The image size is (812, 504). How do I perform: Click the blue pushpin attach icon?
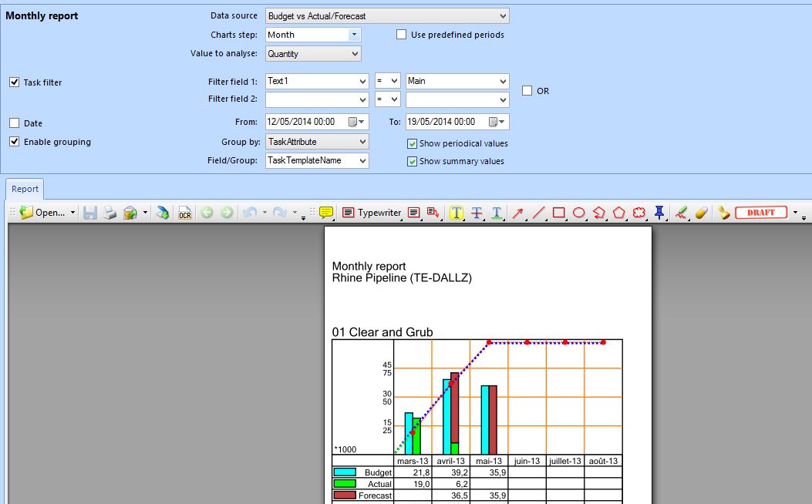[659, 213]
